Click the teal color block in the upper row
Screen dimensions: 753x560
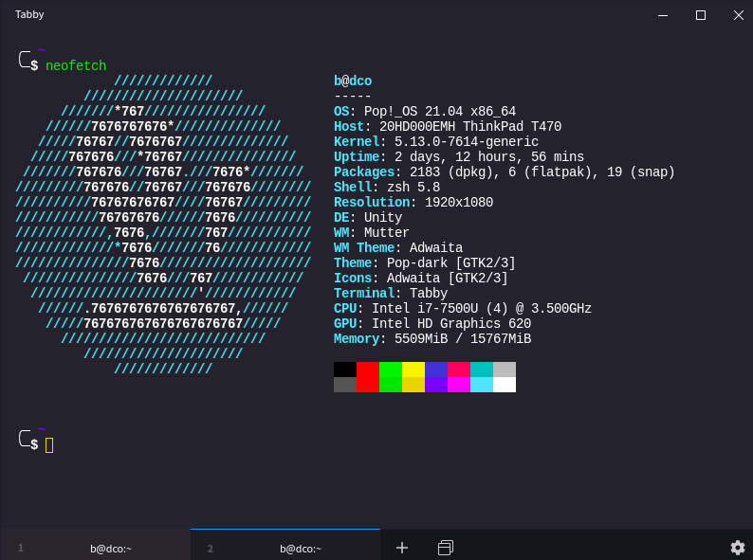[482, 370]
